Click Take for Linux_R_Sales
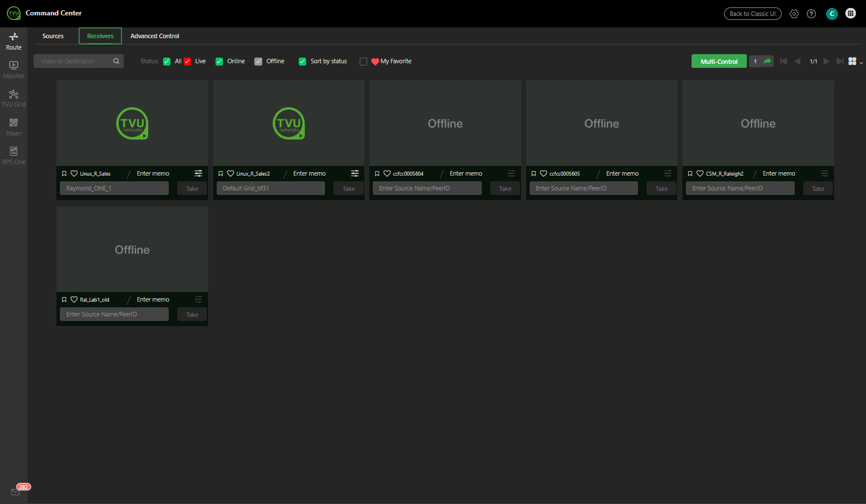 [x=192, y=189]
